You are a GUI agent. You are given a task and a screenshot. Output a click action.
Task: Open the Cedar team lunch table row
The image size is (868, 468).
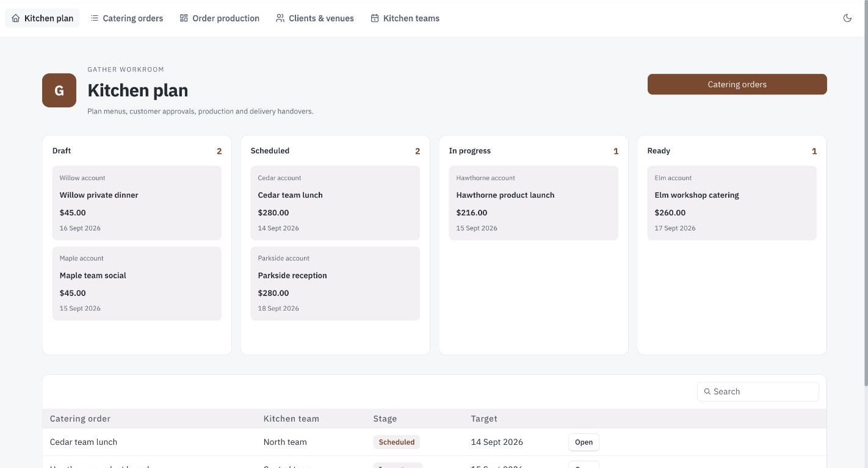(434, 442)
